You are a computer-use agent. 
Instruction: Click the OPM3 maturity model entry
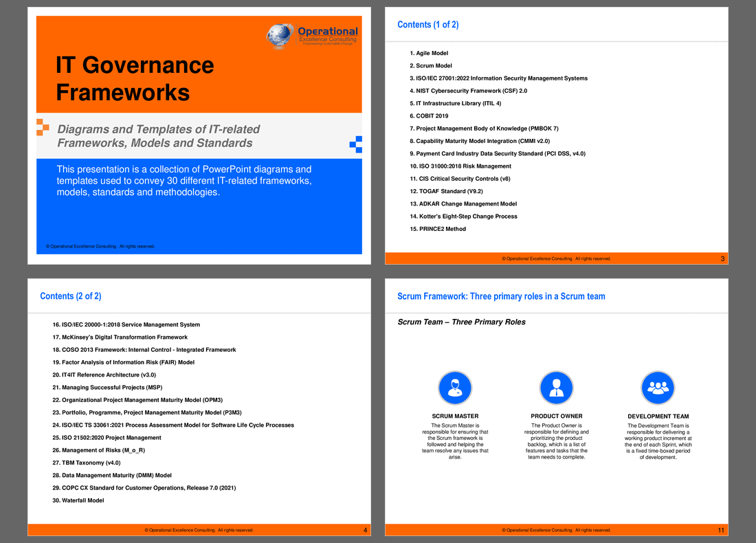coord(137,400)
